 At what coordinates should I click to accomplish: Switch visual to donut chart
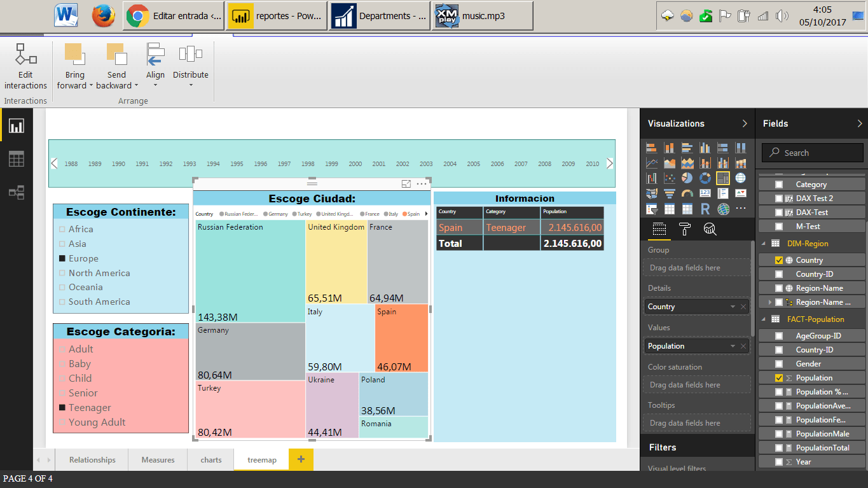705,178
